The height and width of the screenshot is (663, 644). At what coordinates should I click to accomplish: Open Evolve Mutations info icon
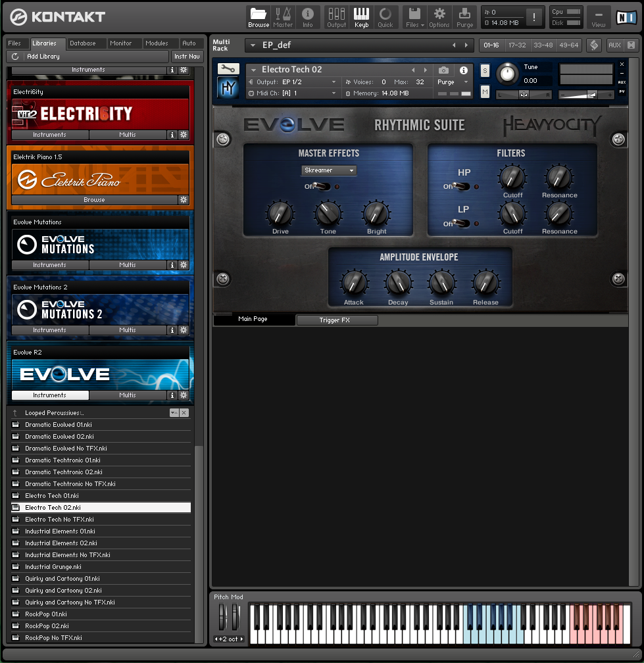172,264
